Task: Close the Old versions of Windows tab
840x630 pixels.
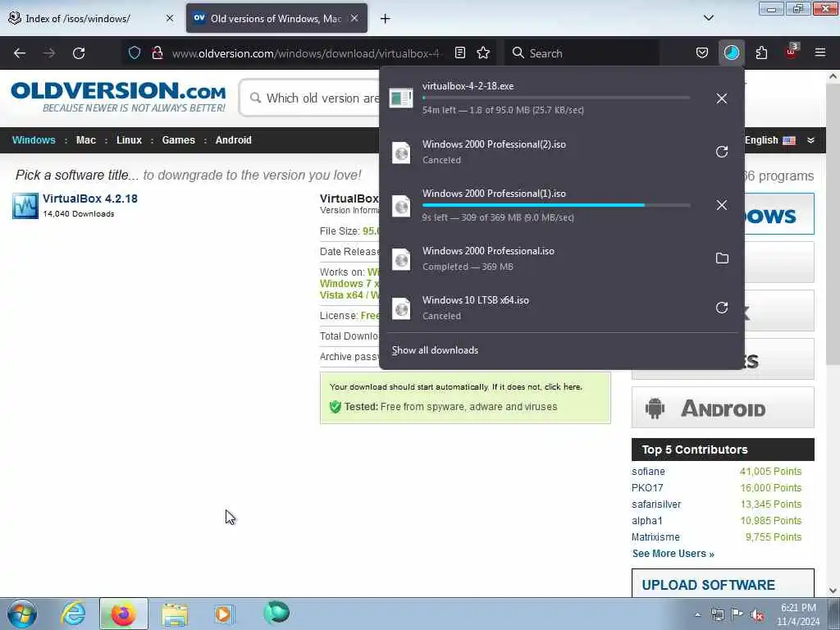Action: 354,18
